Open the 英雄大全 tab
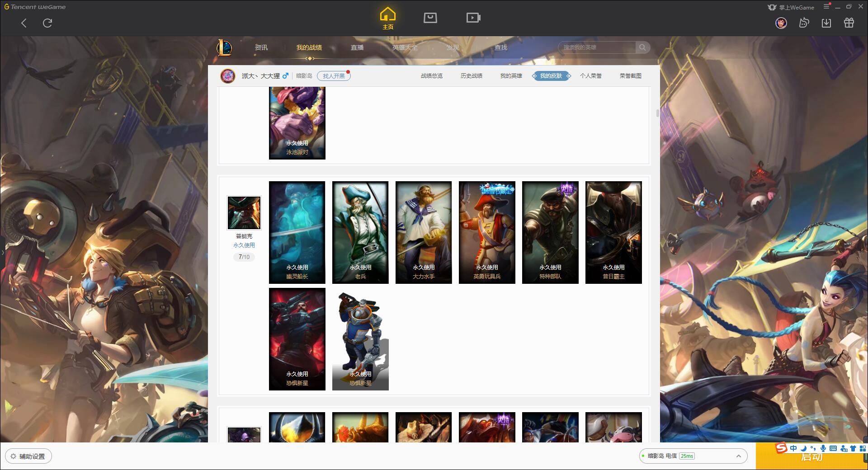This screenshot has width=868, height=470. pyautogui.click(x=405, y=47)
